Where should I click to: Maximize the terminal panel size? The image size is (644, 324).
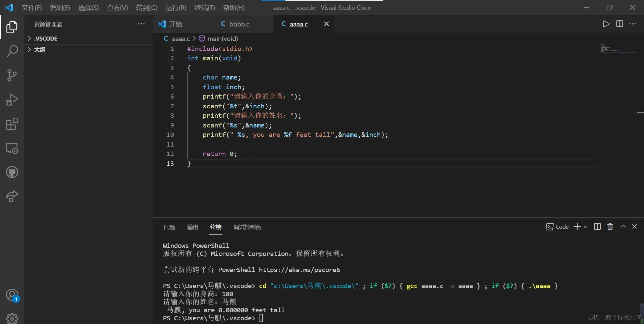point(623,226)
